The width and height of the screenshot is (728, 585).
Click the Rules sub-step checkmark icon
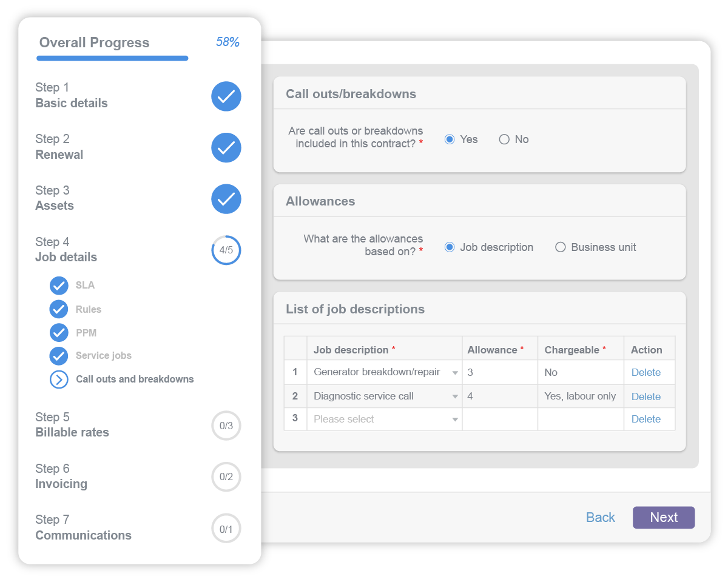click(59, 309)
